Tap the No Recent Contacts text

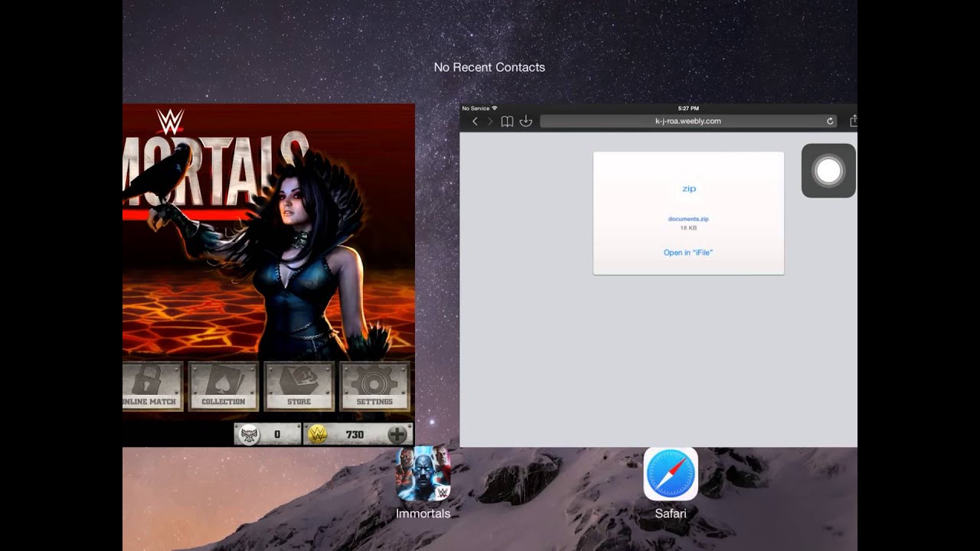[489, 67]
